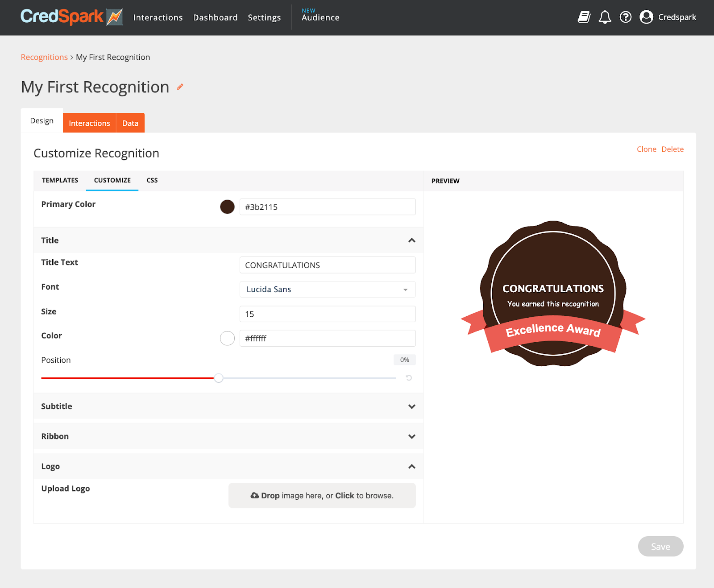Select the CUSTOMIZE sub-tab
Screen dimensions: 714x588
point(112,180)
